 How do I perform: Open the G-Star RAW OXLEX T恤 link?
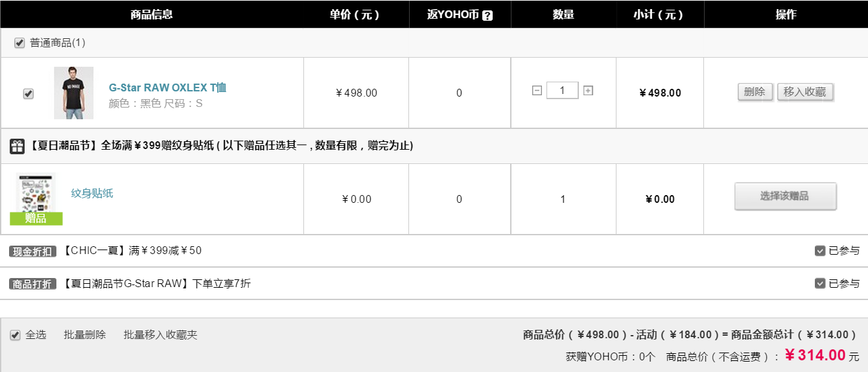point(167,87)
